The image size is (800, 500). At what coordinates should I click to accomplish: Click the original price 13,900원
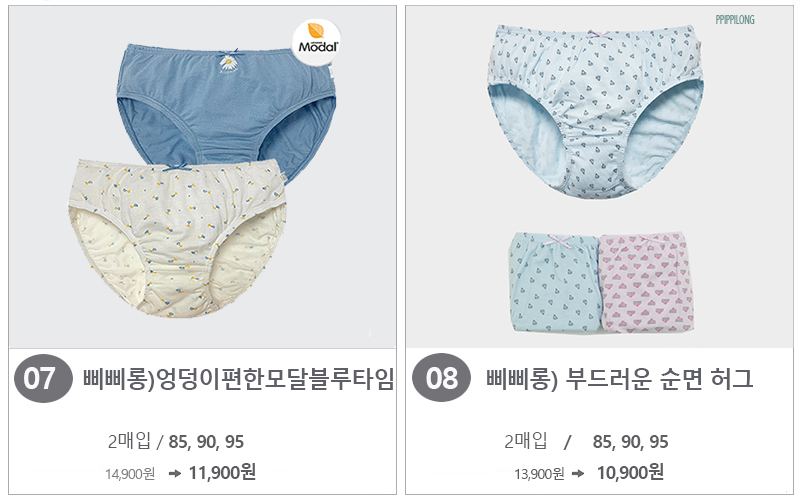pyautogui.click(x=539, y=474)
